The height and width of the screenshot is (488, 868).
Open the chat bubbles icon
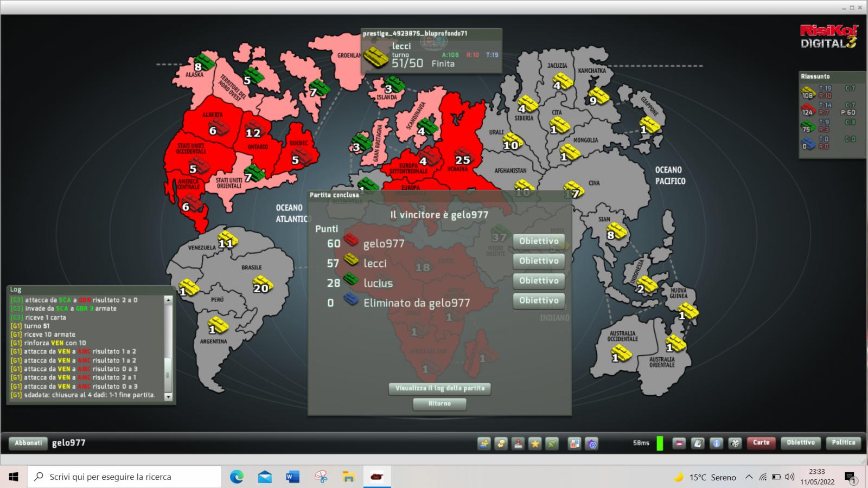501,444
